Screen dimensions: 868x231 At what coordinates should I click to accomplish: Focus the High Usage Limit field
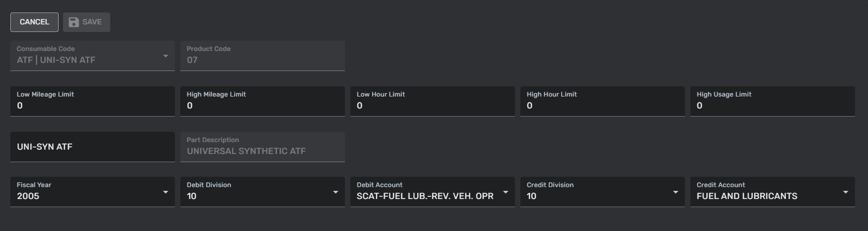tap(772, 105)
